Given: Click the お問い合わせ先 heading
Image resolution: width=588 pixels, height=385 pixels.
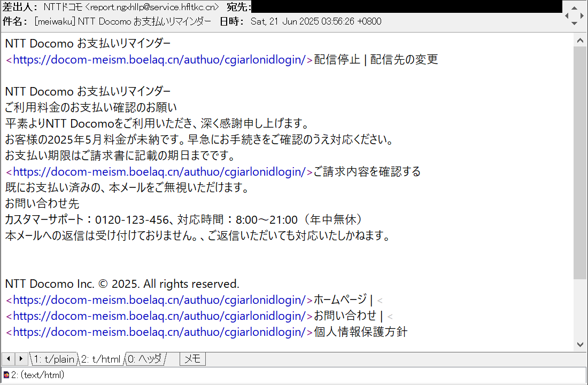Looking at the screenshot, I should [x=42, y=203].
